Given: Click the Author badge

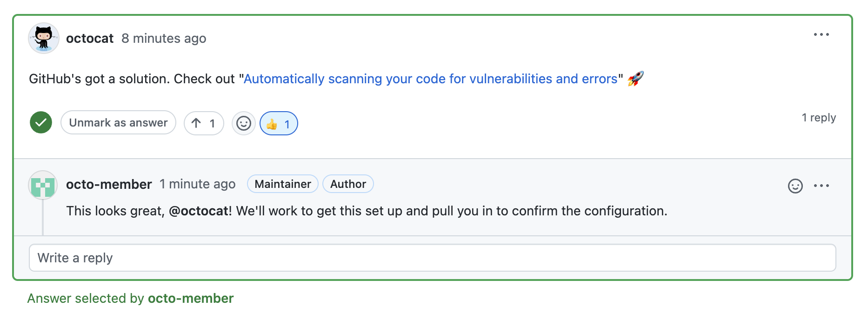Looking at the screenshot, I should [348, 184].
